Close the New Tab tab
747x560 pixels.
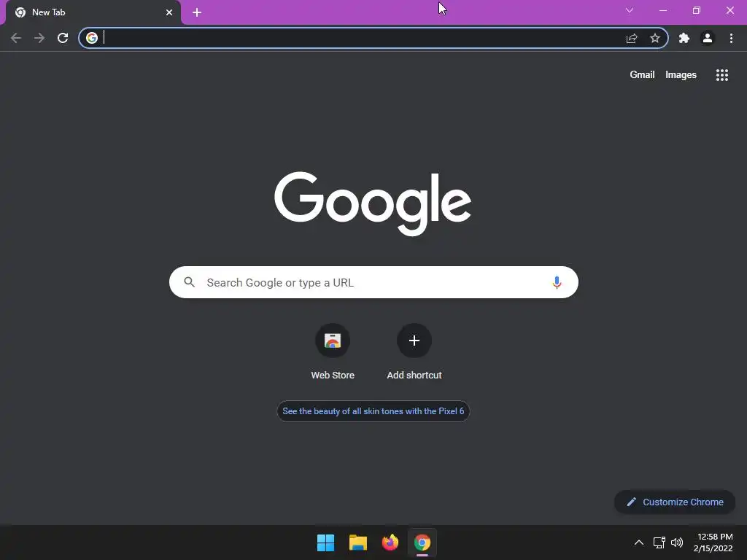pos(169,12)
